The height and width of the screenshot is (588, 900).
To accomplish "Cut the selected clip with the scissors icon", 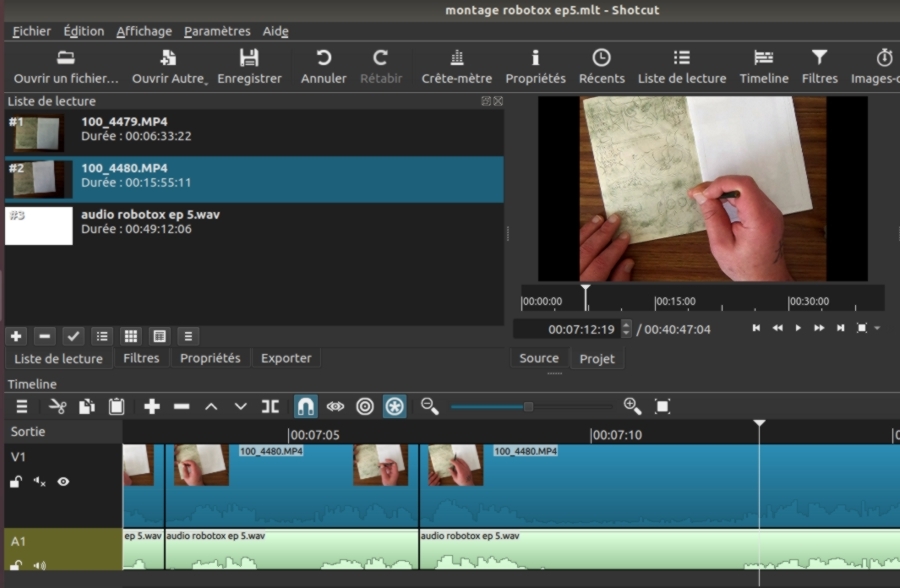I will [x=57, y=406].
